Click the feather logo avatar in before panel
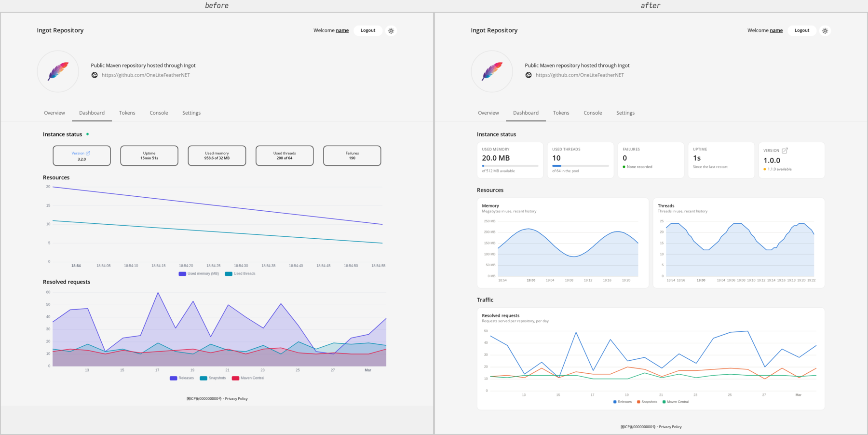The image size is (868, 435). pyautogui.click(x=58, y=71)
